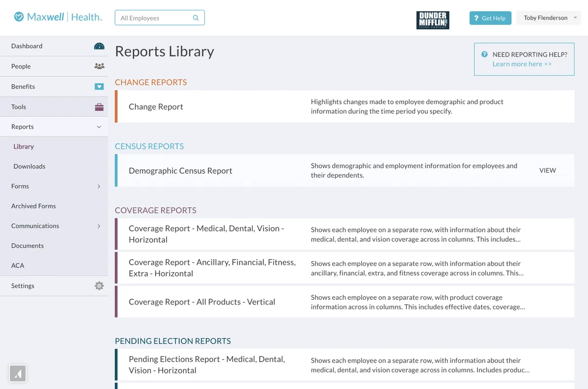
Task: Click the Reports Library page title
Action: tap(165, 52)
